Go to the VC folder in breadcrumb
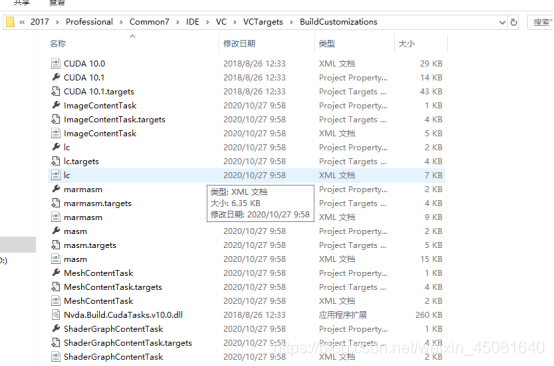 pyautogui.click(x=221, y=22)
